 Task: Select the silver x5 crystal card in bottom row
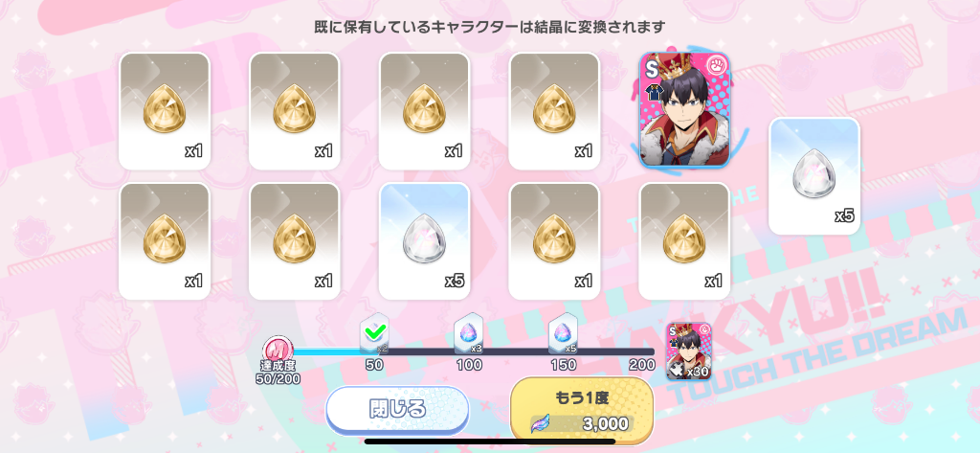click(x=424, y=241)
